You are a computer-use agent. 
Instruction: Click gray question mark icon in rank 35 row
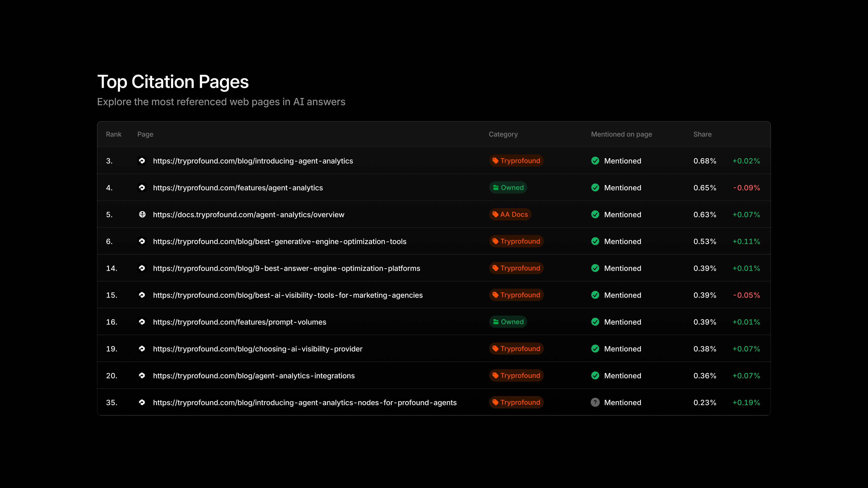coord(595,402)
